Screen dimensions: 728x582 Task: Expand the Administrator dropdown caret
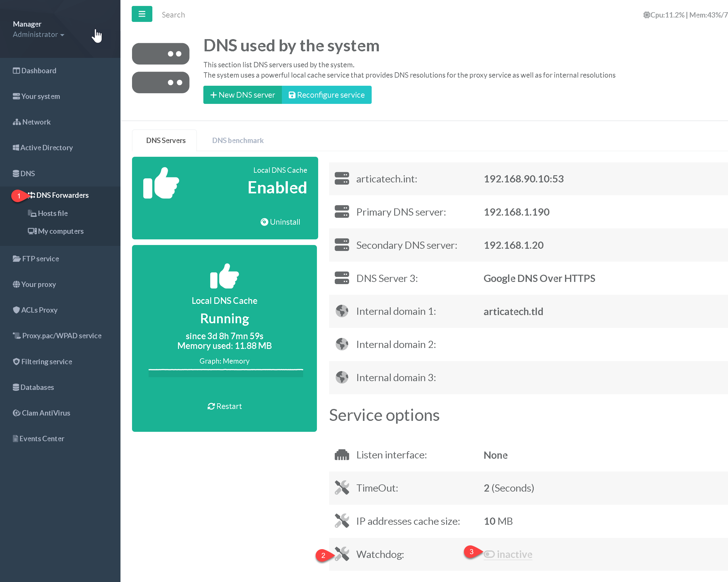coord(62,35)
